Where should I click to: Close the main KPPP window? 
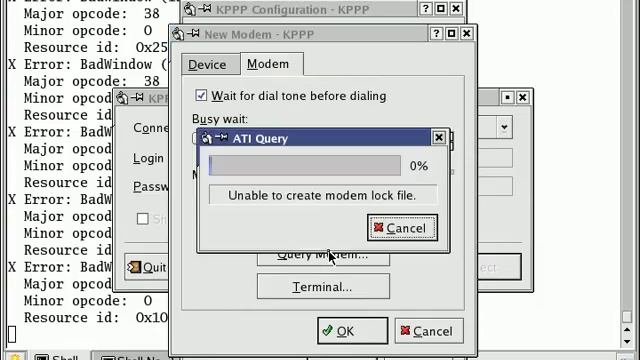tap(522, 98)
